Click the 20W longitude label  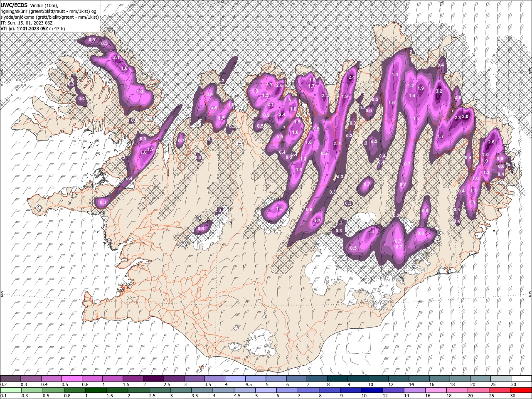coord(221,2)
